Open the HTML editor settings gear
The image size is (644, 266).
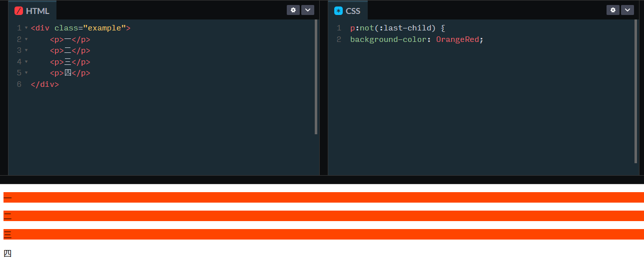point(293,10)
